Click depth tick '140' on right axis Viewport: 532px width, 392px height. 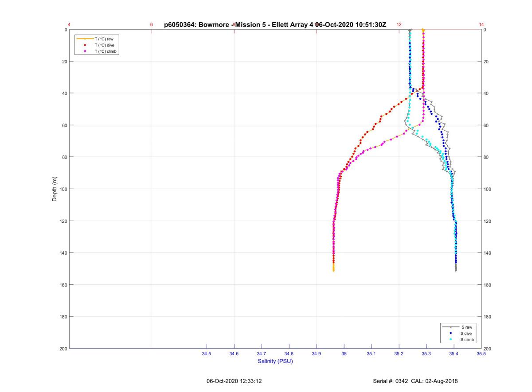tap(488, 253)
